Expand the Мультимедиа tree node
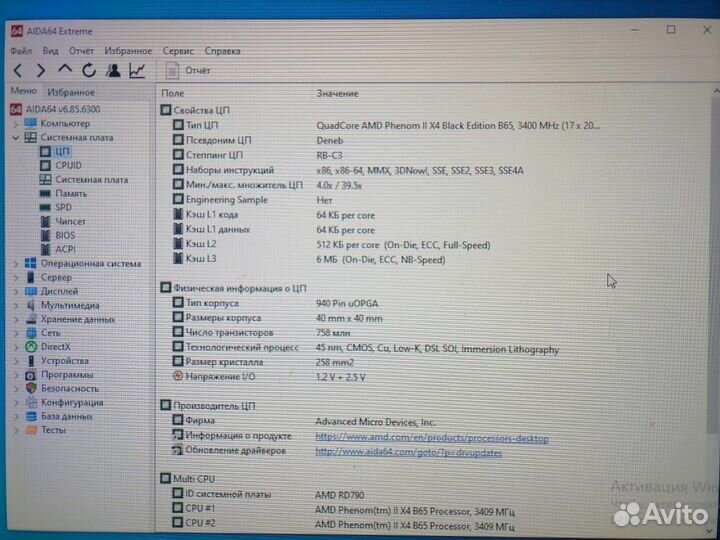 pyautogui.click(x=16, y=306)
